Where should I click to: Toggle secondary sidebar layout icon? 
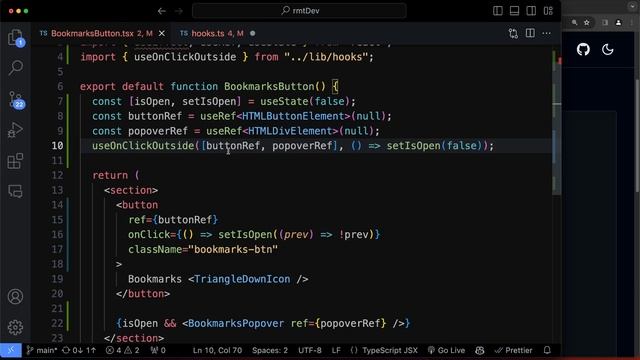pyautogui.click(x=531, y=11)
